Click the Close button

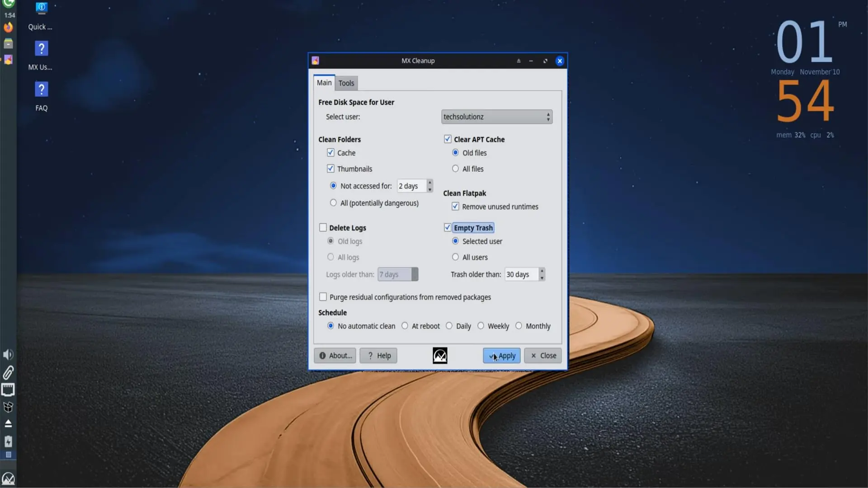543,356
